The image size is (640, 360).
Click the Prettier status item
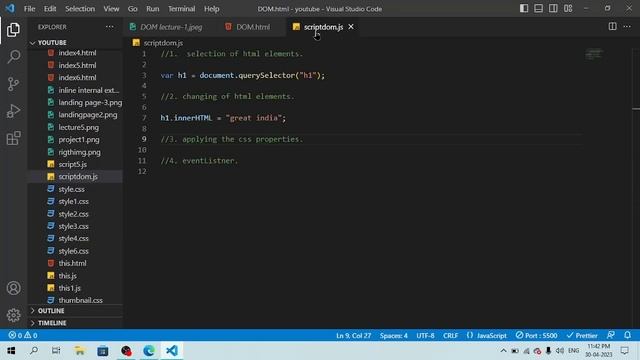point(582,336)
